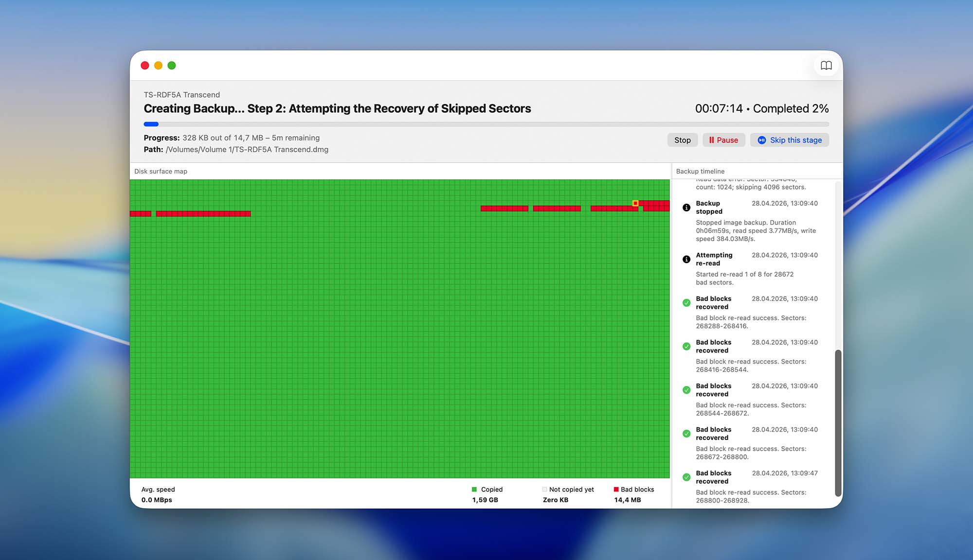
Task: Select the Backup timeline panel header
Action: (x=700, y=171)
